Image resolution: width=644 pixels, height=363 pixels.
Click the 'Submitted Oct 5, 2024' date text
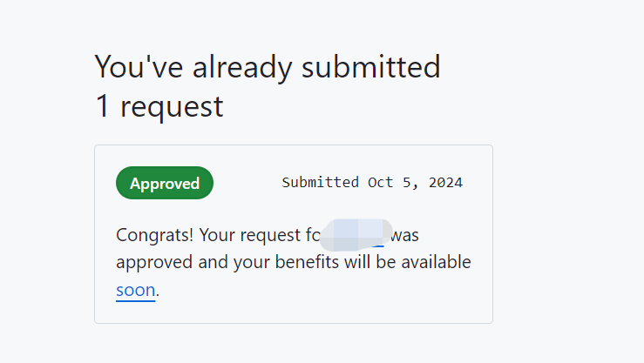tap(372, 183)
